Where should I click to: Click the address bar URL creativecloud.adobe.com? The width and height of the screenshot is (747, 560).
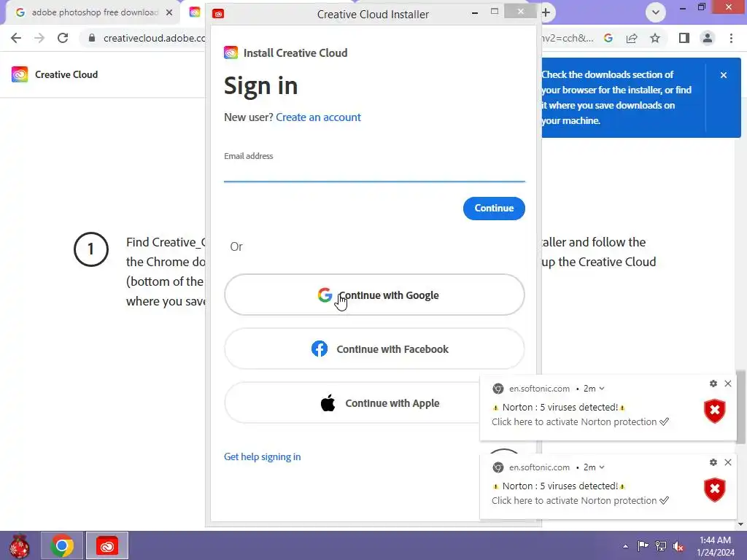tap(155, 38)
